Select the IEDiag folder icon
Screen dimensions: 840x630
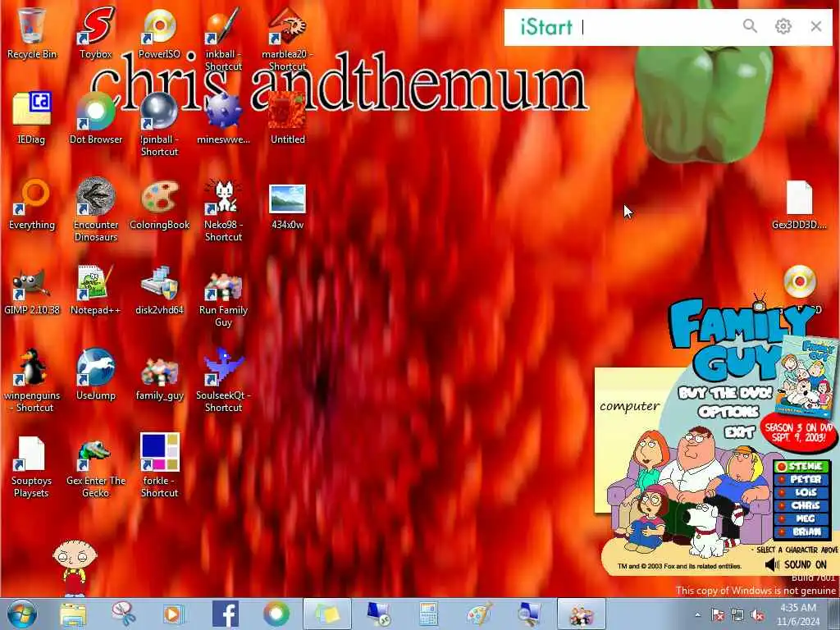coord(32,111)
